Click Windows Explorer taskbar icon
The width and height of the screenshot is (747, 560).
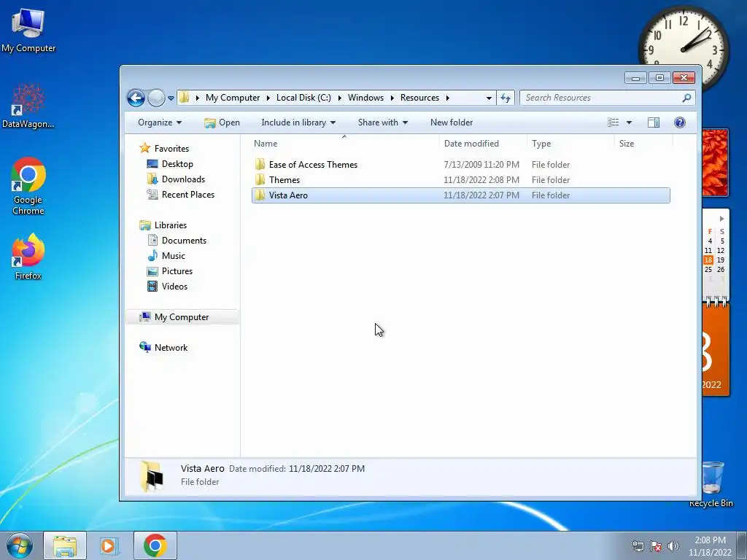(65, 545)
